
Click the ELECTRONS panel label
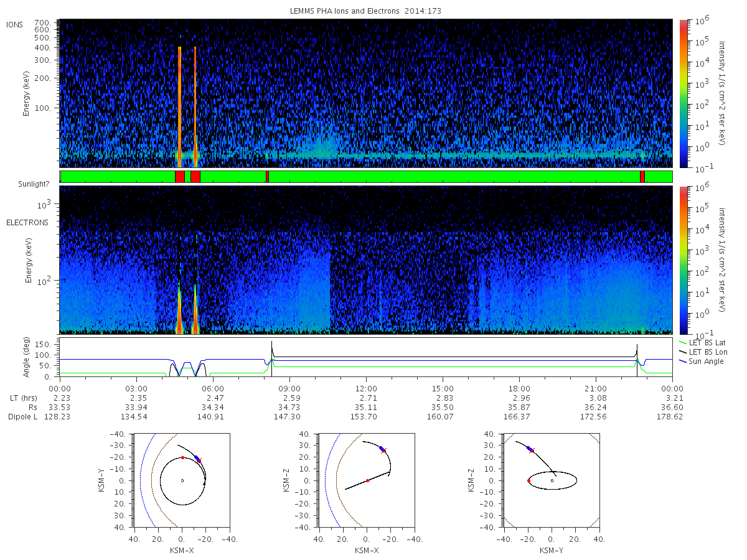27,222
